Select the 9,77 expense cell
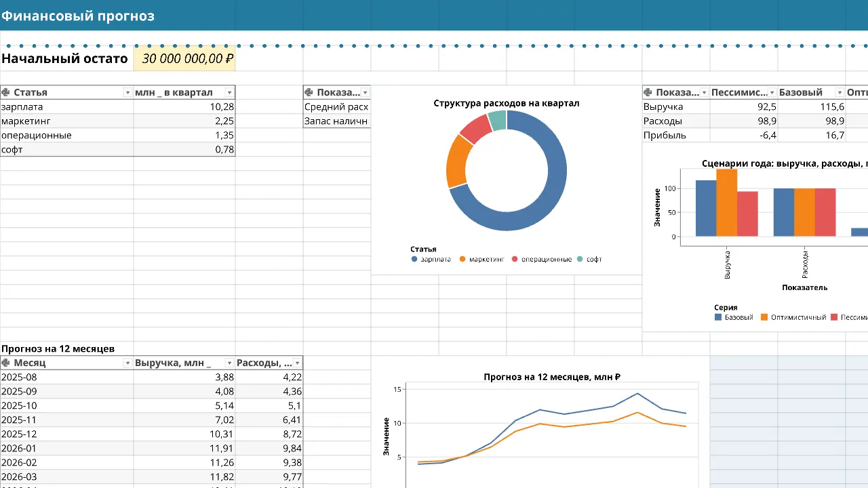Viewport: 868px width, 488px height. pyautogui.click(x=269, y=477)
